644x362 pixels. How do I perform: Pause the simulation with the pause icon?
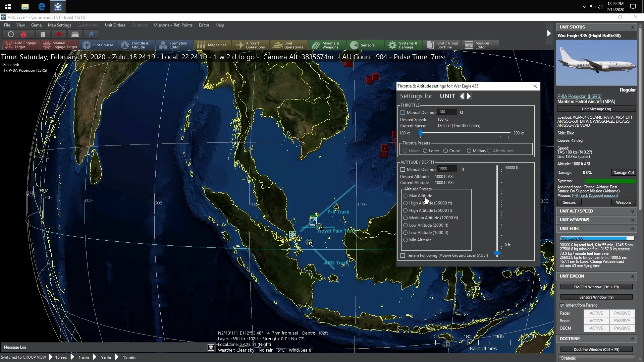(43, 34)
